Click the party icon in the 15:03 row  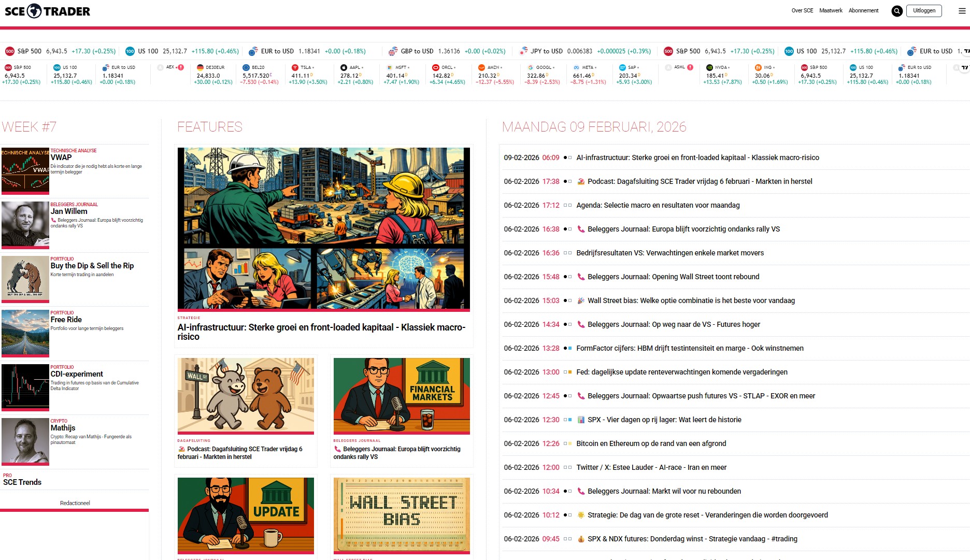pyautogui.click(x=581, y=300)
